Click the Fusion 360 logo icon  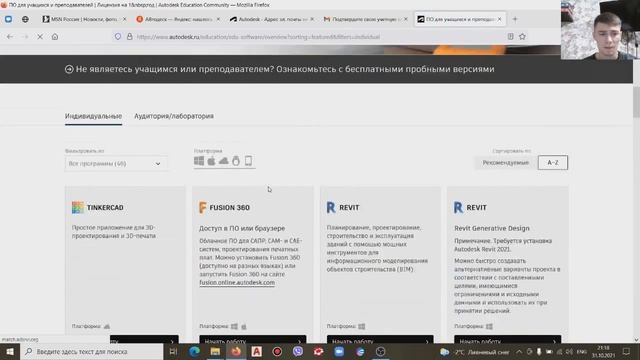(x=203, y=207)
